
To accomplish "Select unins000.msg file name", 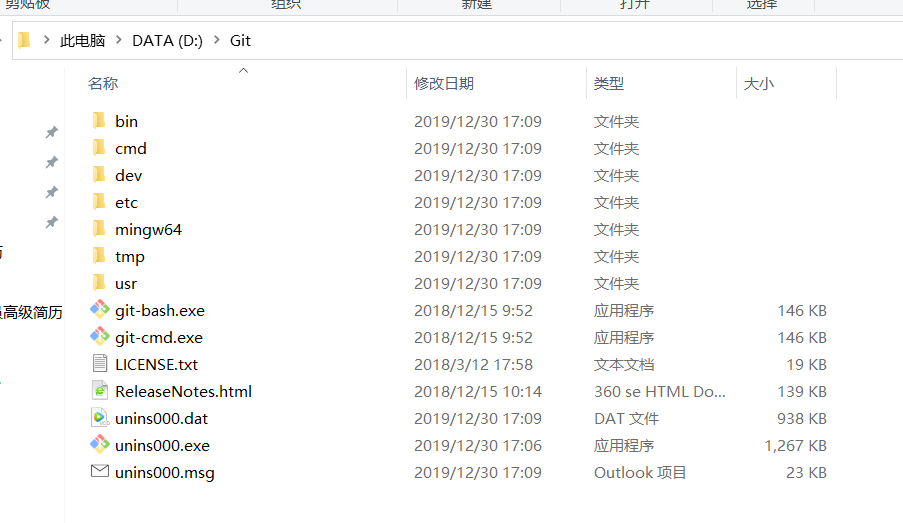I will pos(165,473).
